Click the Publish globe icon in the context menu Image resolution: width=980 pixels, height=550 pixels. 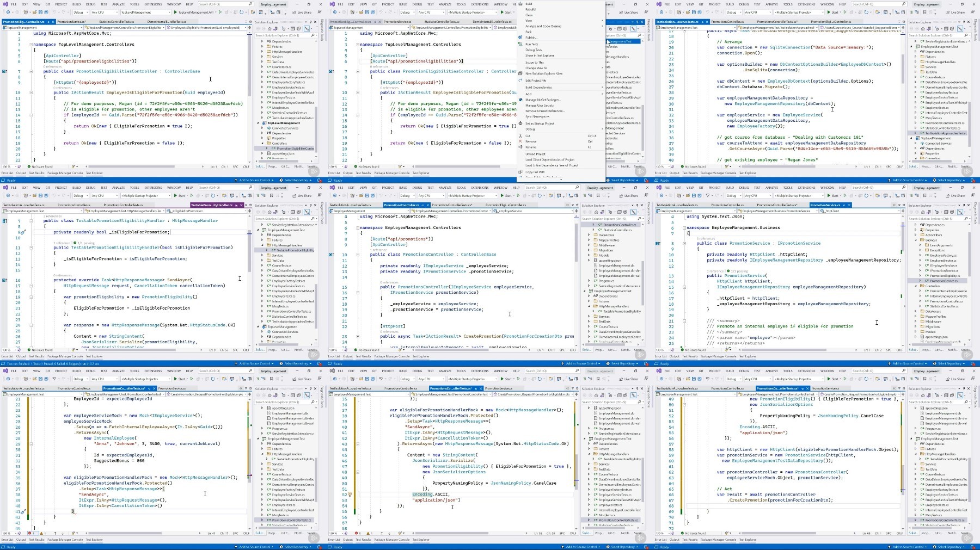520,38
